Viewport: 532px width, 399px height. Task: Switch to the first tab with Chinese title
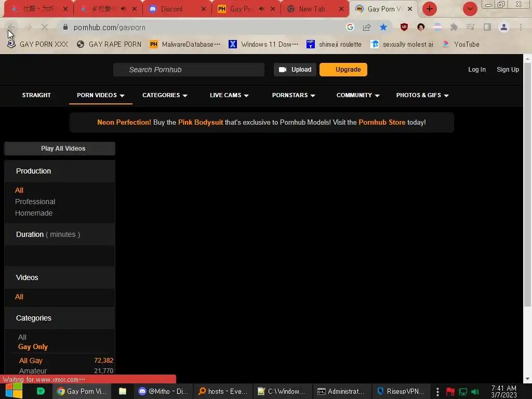click(x=38, y=9)
